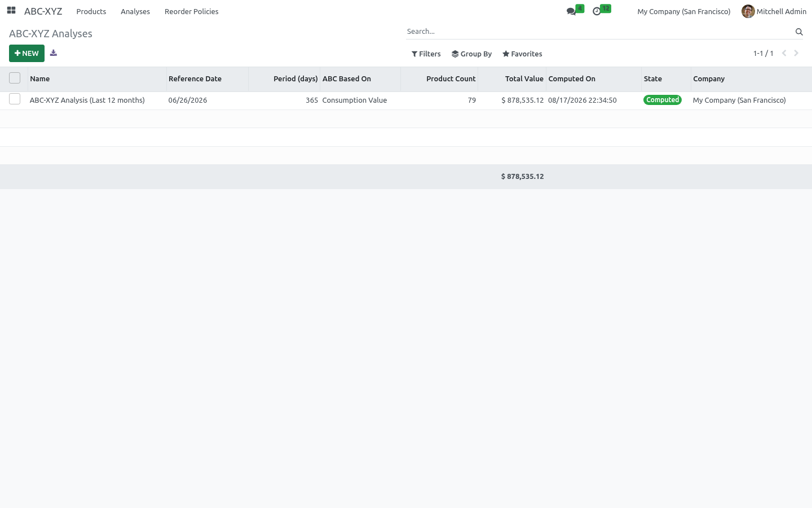Sort by the Period (days) column header
This screenshot has height=508, width=812.
[x=284, y=79]
